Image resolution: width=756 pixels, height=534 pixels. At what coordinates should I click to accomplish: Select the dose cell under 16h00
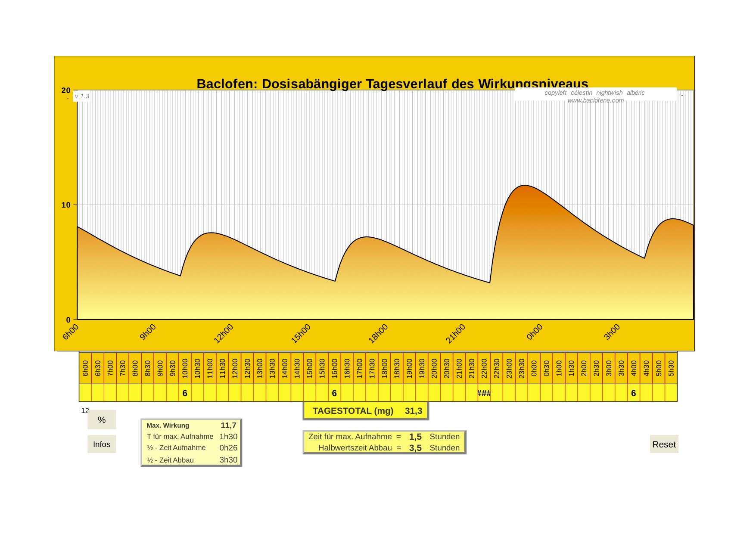[x=334, y=393]
